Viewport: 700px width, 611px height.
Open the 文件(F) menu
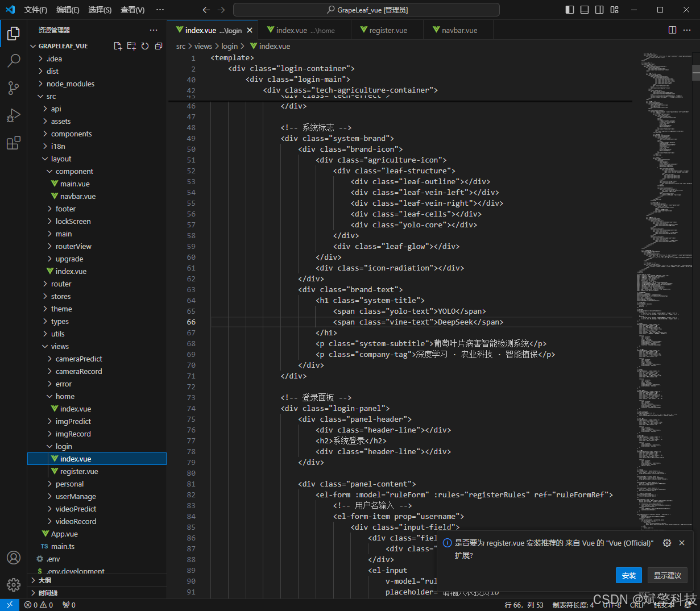coord(36,10)
